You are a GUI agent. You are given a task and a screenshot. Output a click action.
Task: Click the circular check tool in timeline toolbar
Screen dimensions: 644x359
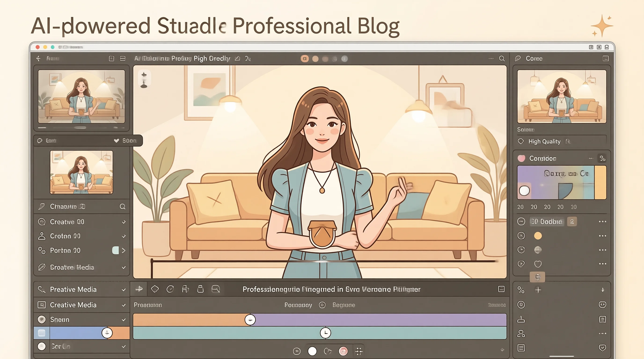pos(170,289)
